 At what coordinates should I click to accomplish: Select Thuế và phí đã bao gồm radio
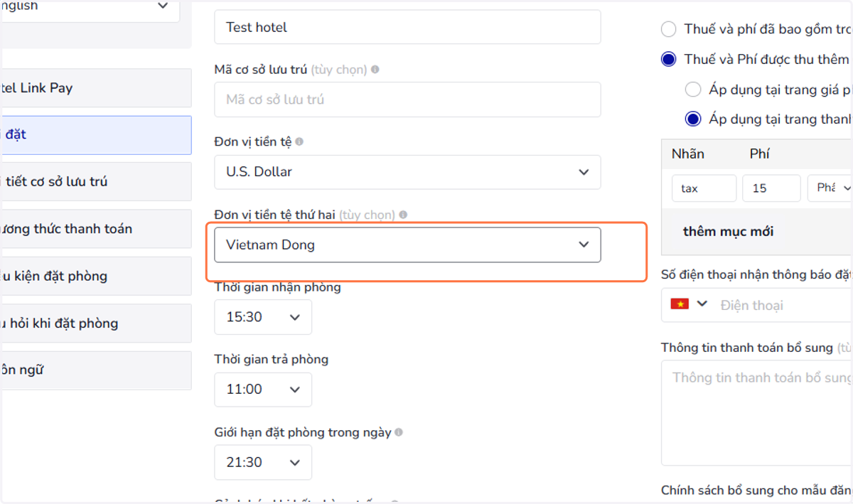point(668,29)
